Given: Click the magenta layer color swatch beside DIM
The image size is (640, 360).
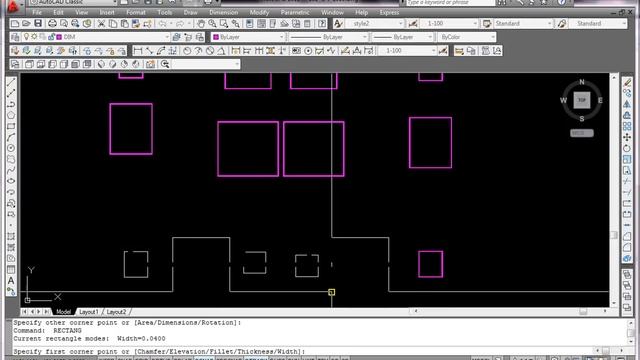Looking at the screenshot, I should pos(59,37).
